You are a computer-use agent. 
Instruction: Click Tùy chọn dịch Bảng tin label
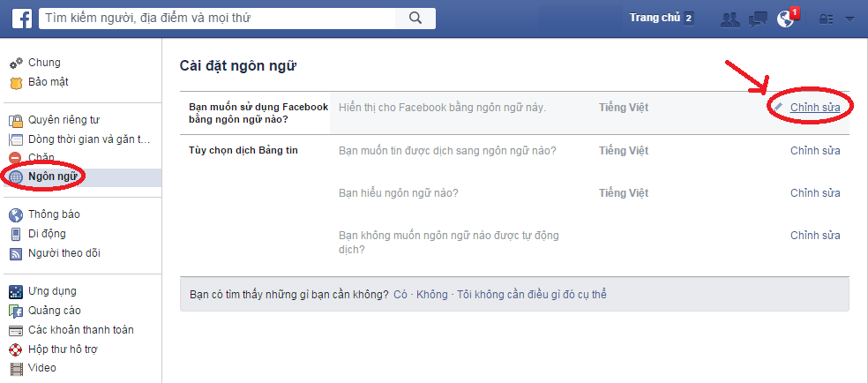coord(243,151)
